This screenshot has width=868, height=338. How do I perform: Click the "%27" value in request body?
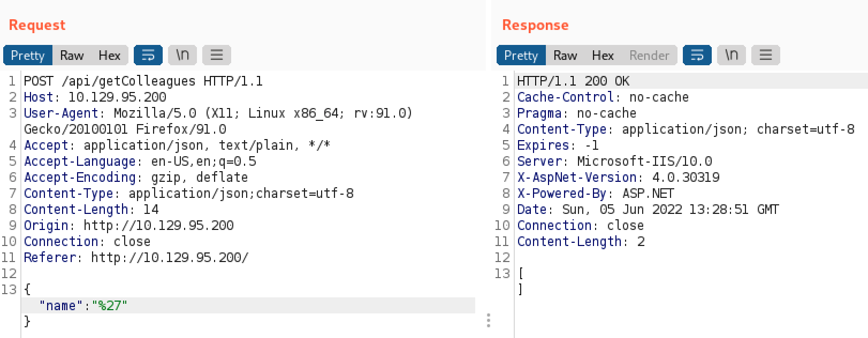110,305
